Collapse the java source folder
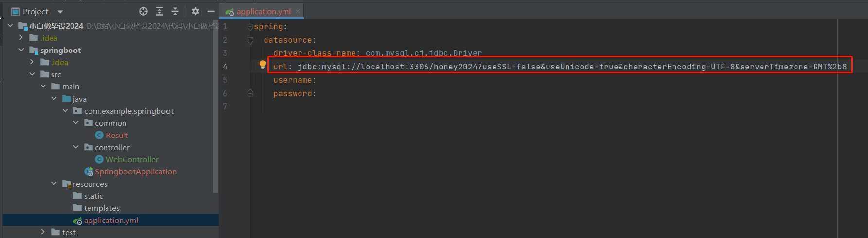 pyautogui.click(x=54, y=98)
